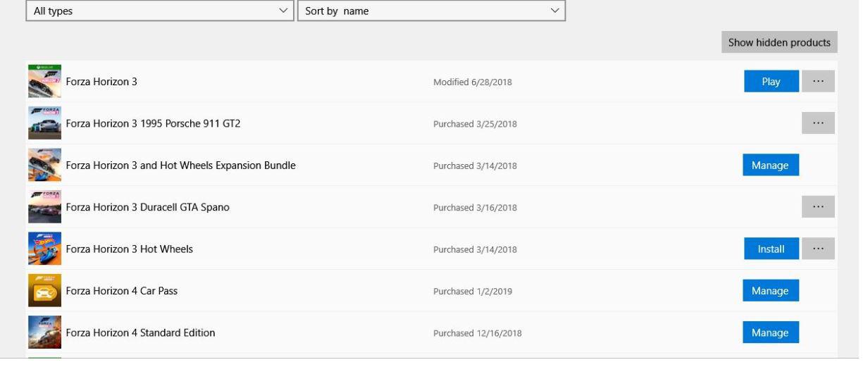Click the Forza Horizon 4 Standard Edition thumbnail
The image size is (868, 386).
click(44, 332)
